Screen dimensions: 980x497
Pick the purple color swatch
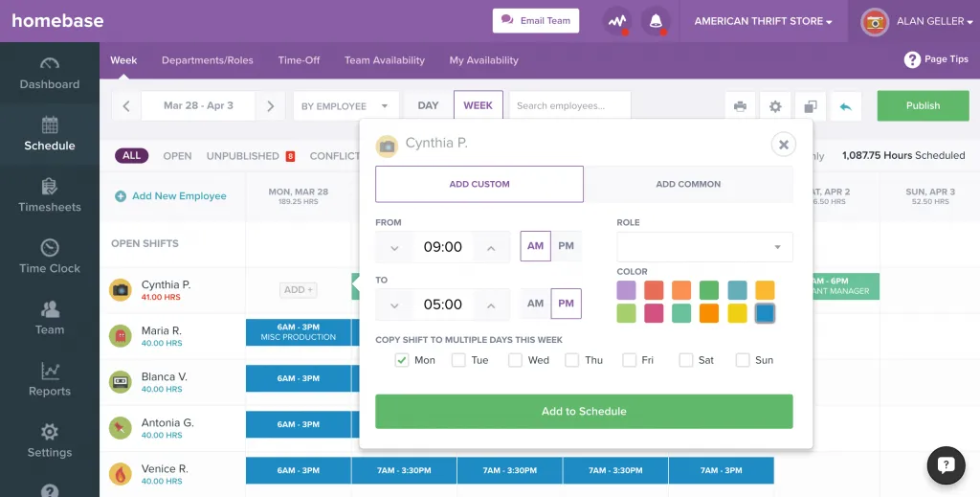(626, 290)
